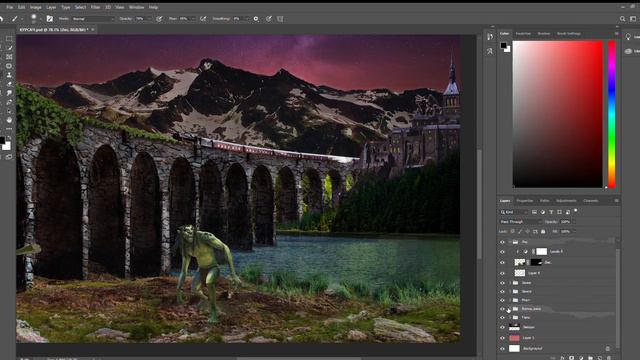Lock position move icon
The image size is (640, 360).
527,231
